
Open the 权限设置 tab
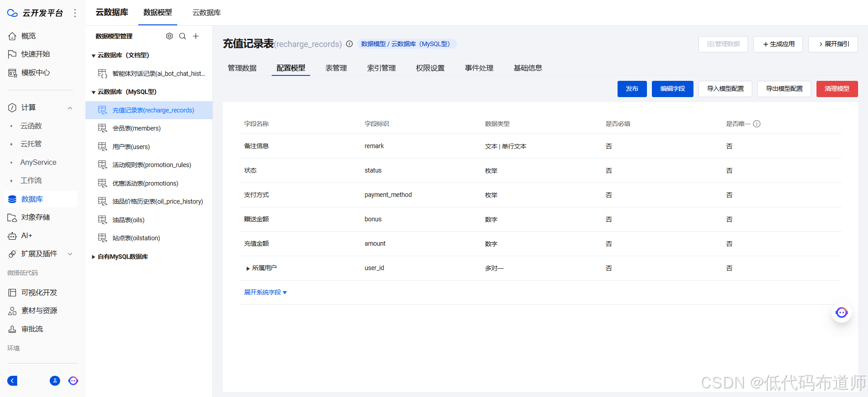(x=430, y=68)
